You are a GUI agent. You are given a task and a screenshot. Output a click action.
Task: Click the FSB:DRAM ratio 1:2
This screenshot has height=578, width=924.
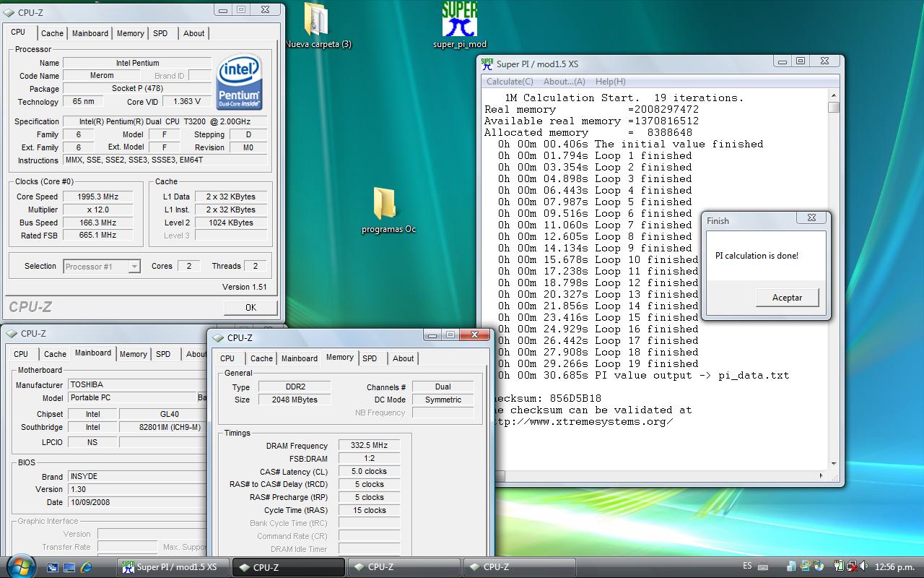coord(369,459)
